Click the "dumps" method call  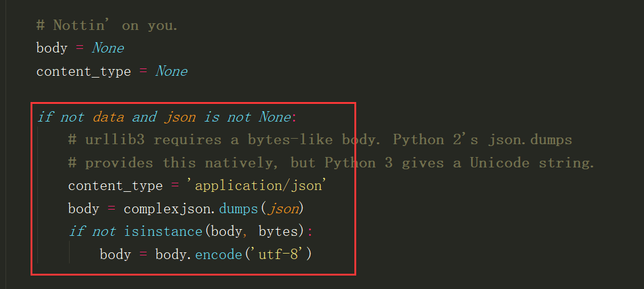click(x=238, y=209)
